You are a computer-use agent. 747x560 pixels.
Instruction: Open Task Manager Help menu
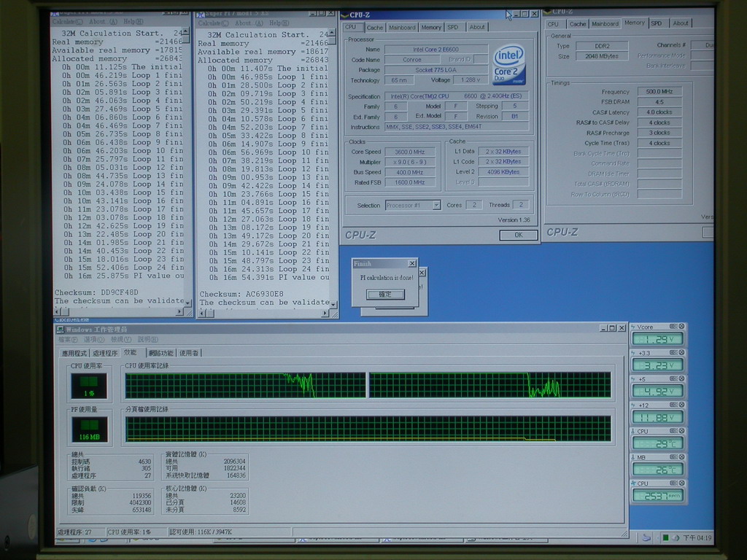147,340
